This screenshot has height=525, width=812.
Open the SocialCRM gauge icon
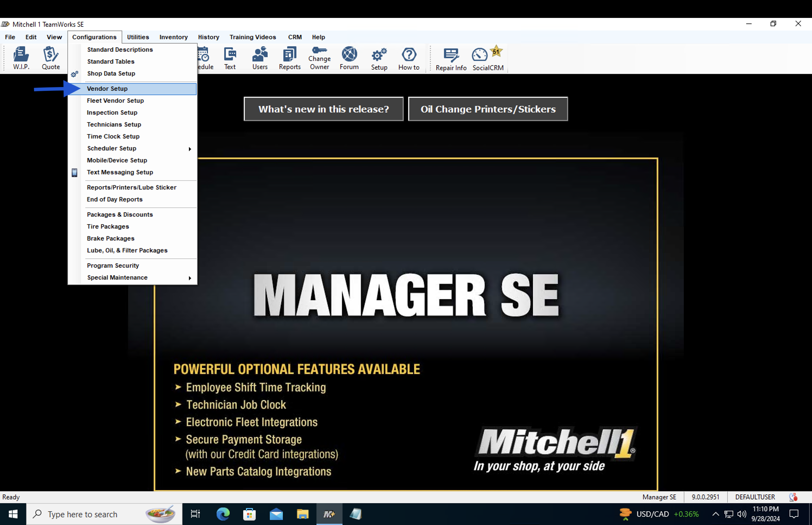tap(488, 59)
